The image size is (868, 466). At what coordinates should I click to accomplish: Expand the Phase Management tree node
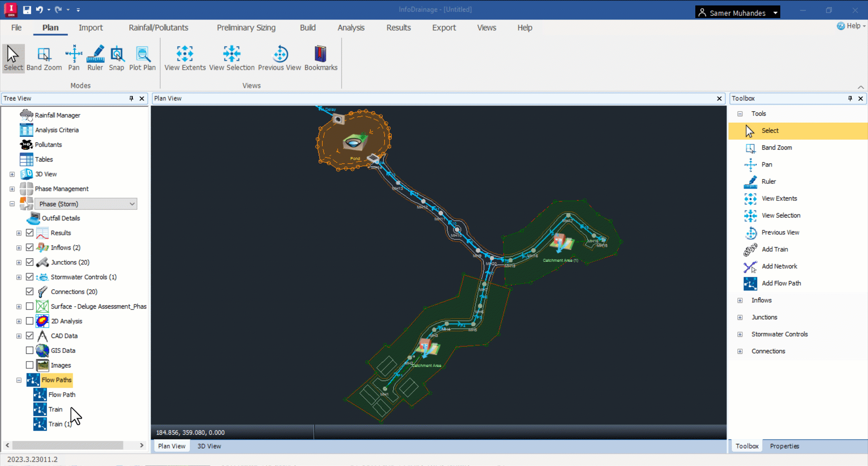[12, 189]
